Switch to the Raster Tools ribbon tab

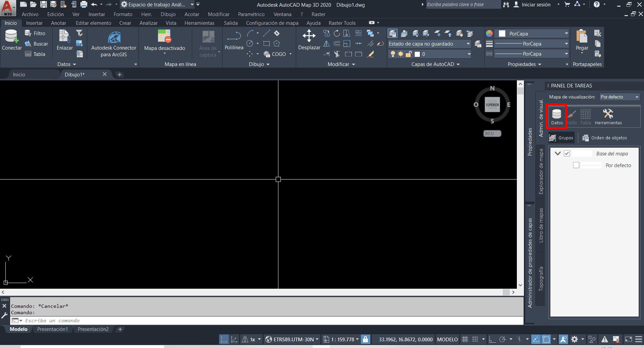click(x=342, y=23)
